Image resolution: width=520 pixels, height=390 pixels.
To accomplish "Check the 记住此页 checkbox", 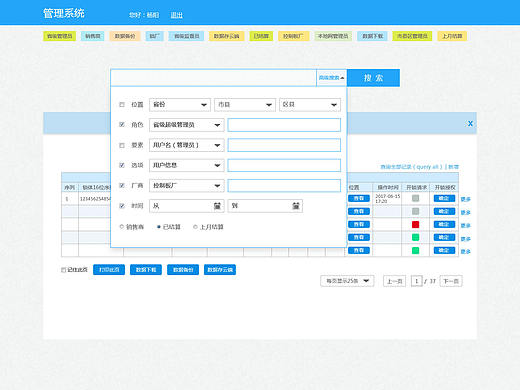I will pos(63,270).
